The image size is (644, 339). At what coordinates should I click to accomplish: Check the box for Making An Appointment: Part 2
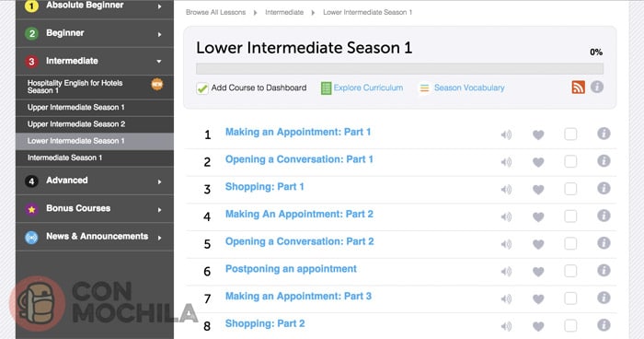coord(570,216)
